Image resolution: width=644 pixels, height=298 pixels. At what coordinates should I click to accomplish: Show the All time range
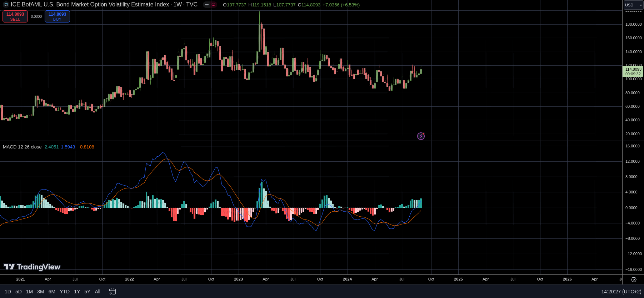coord(98,292)
